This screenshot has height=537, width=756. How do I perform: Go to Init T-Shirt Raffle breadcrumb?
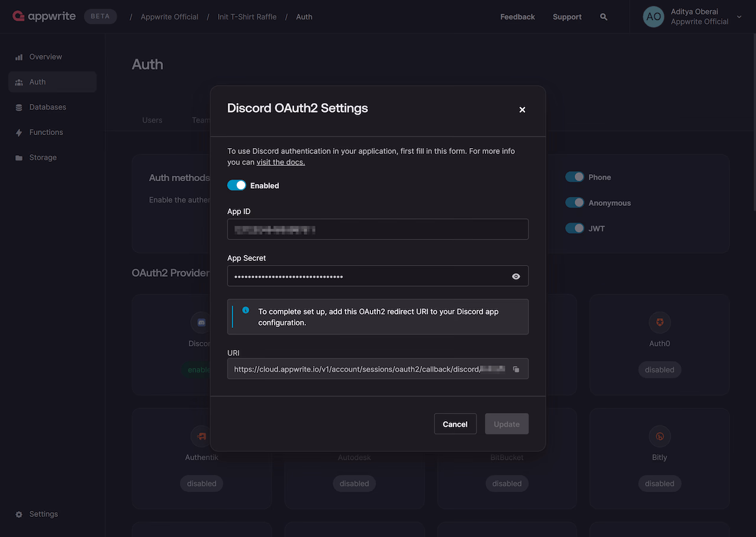point(247,17)
